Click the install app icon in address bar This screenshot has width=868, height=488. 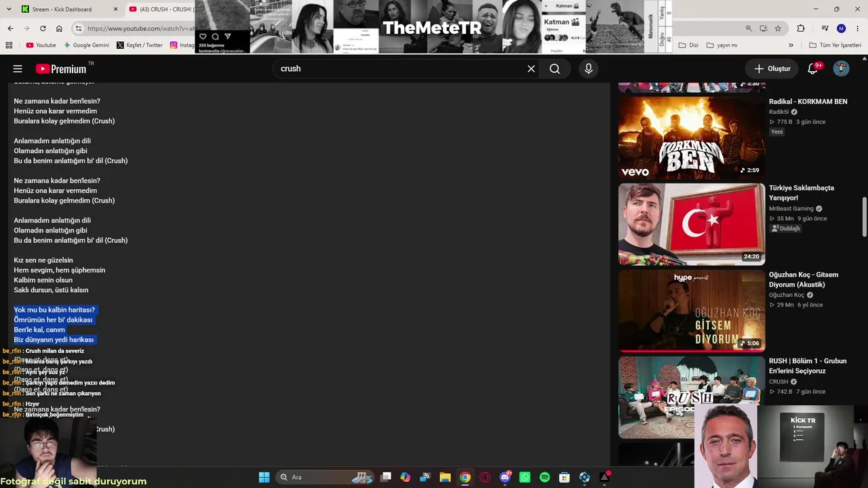(x=764, y=28)
